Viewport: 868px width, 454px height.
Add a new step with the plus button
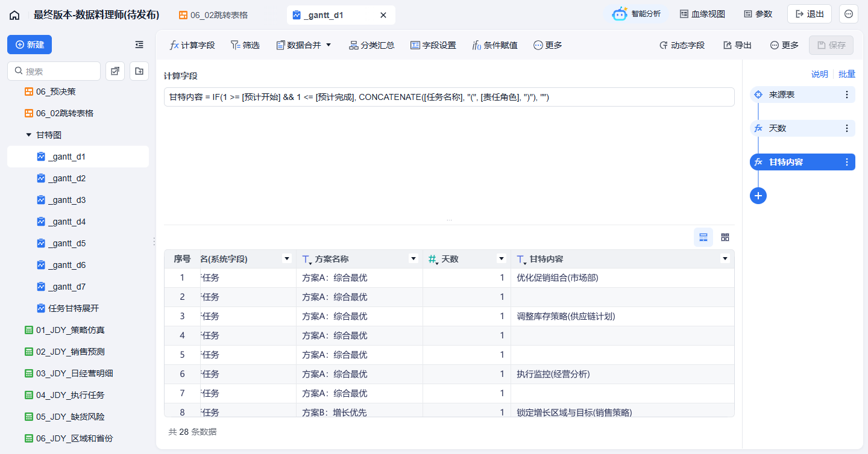coord(758,196)
